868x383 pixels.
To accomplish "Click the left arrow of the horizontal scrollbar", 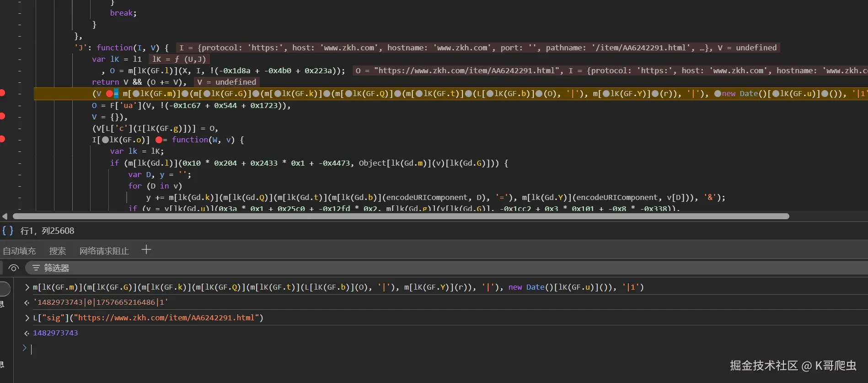I will tap(5, 216).
